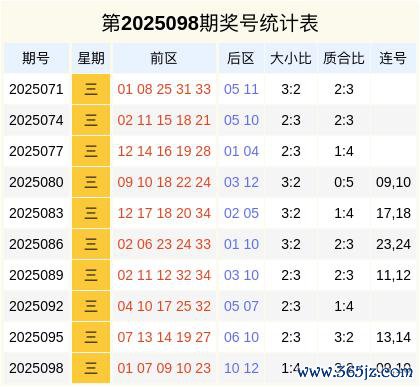Image resolution: width=420 pixels, height=387 pixels.
Task: Click 大小比 value 3:2 in row 2025086
Action: 291,244
